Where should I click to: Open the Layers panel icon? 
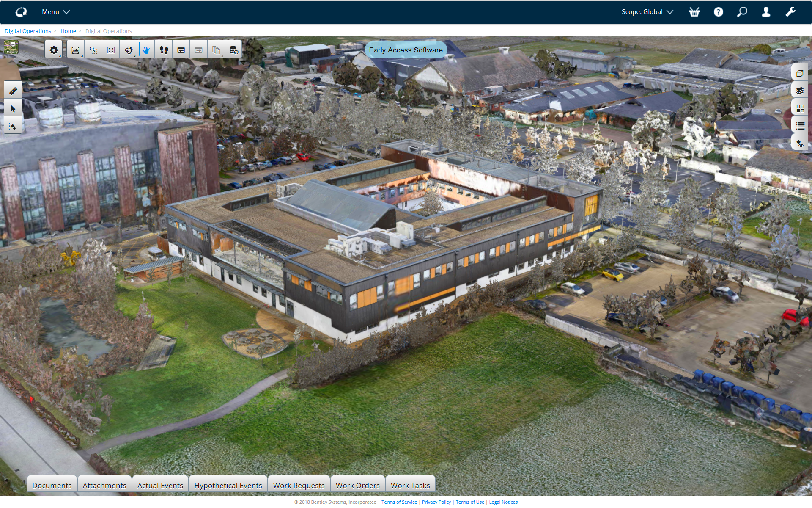click(799, 91)
